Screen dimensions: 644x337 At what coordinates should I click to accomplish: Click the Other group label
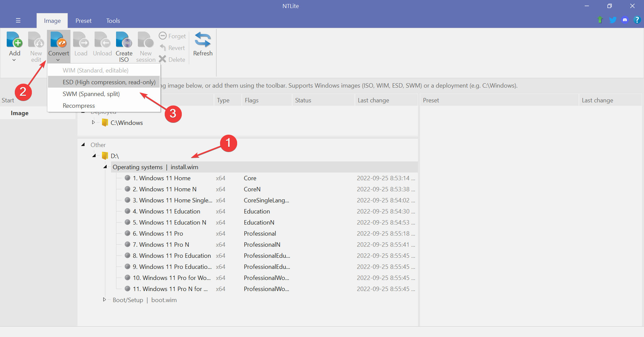[x=98, y=145]
